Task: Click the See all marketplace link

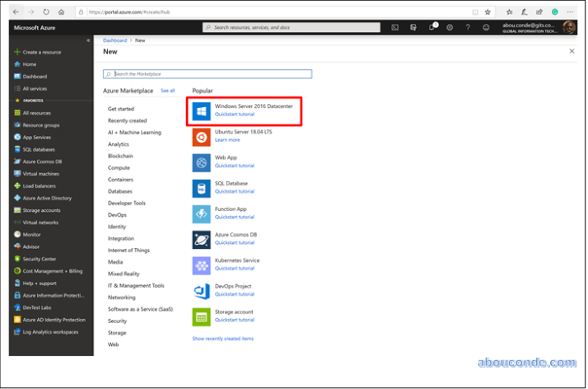Action: tap(167, 91)
